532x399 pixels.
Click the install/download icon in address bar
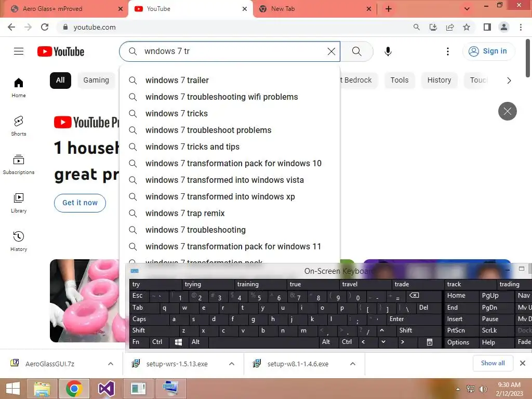pos(433,27)
